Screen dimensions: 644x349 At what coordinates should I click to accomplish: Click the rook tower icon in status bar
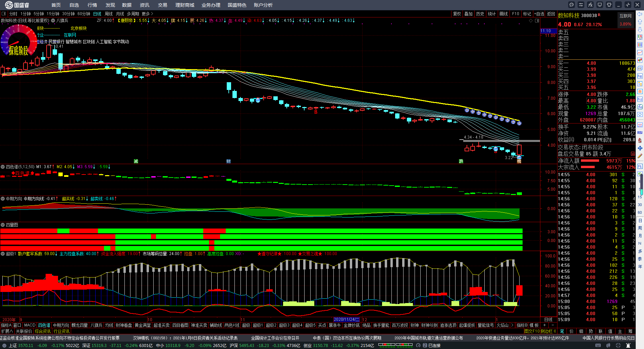628,345
